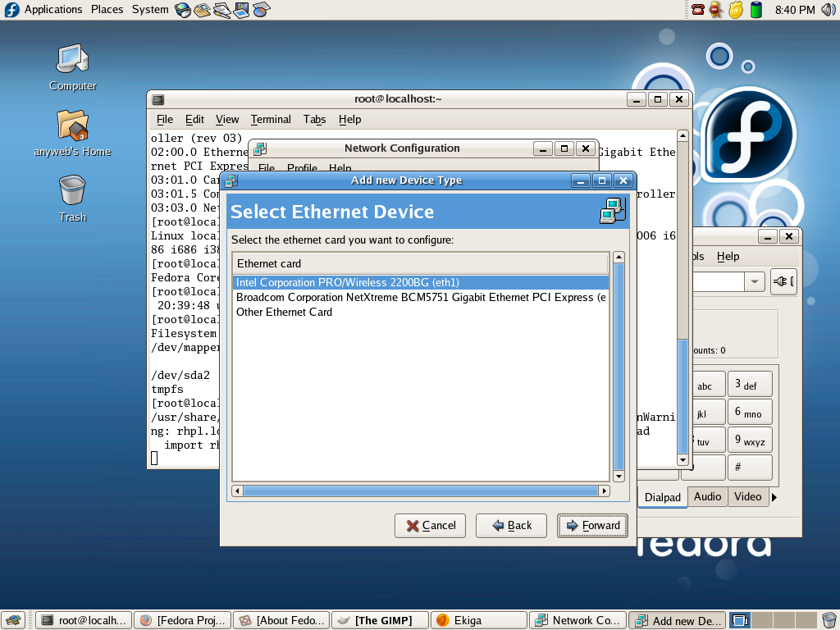Click the Cancel button
Image resolution: width=840 pixels, height=630 pixels.
pyautogui.click(x=430, y=526)
